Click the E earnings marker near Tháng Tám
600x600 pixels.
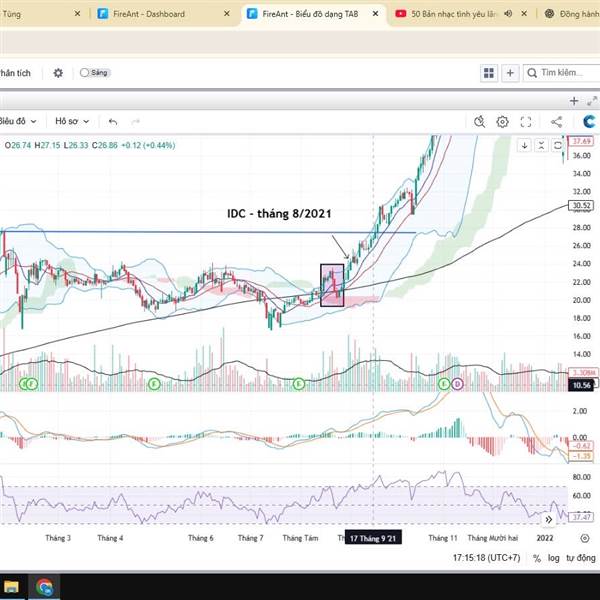(x=298, y=383)
